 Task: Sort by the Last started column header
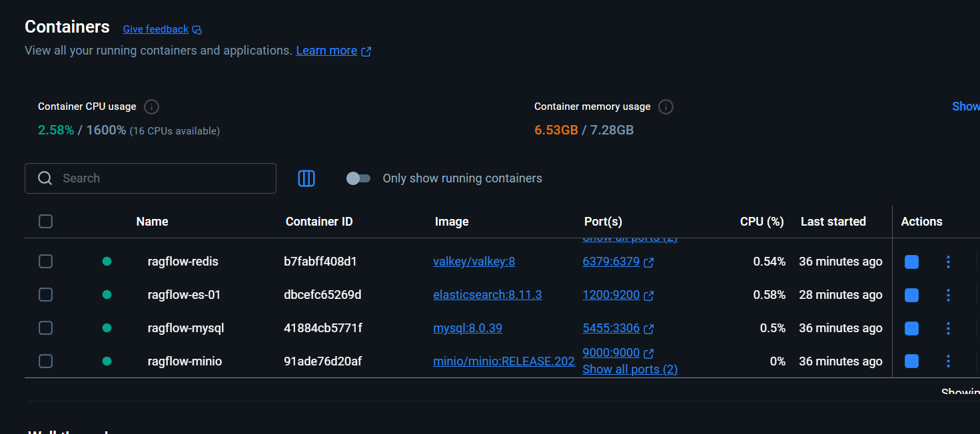833,222
